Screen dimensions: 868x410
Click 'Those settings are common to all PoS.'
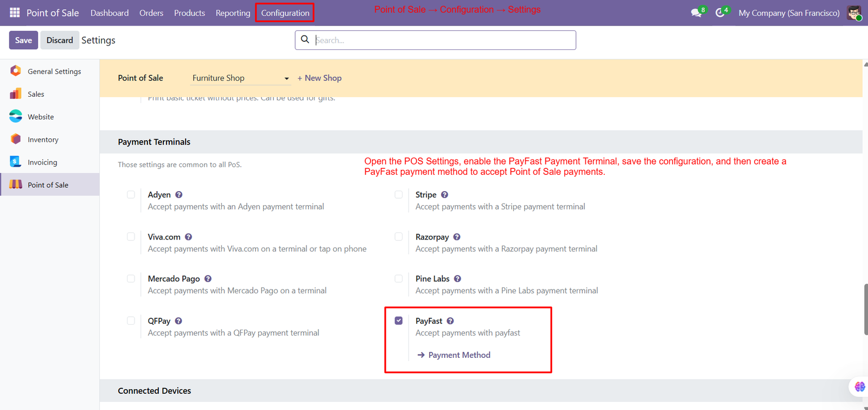[180, 165]
